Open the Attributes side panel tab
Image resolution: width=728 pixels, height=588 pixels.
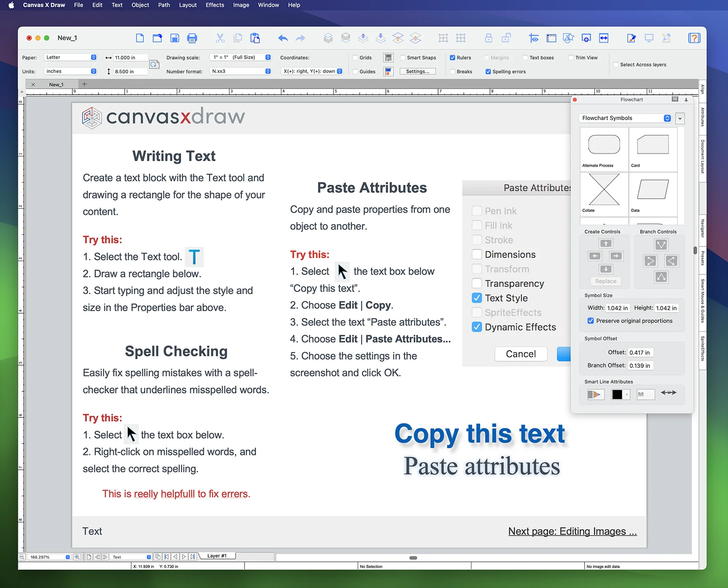tap(703, 117)
